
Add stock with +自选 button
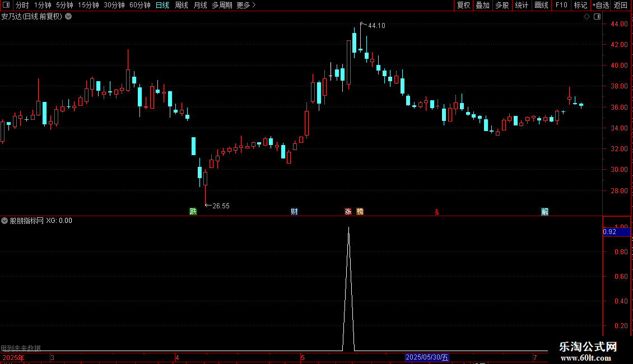pos(601,5)
